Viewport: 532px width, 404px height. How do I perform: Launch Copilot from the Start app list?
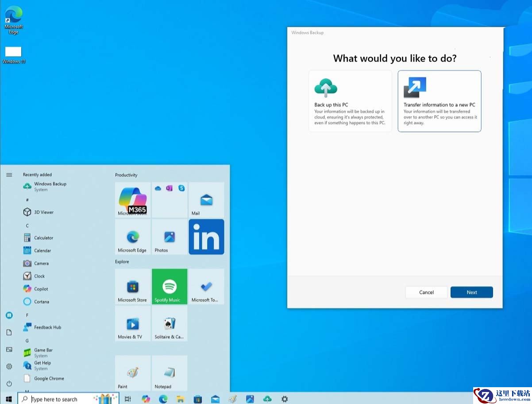tap(36, 289)
